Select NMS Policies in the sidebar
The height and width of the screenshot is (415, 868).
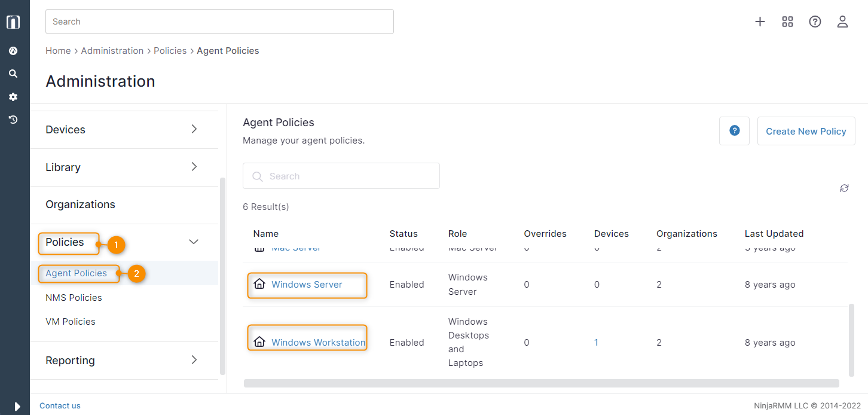point(74,297)
